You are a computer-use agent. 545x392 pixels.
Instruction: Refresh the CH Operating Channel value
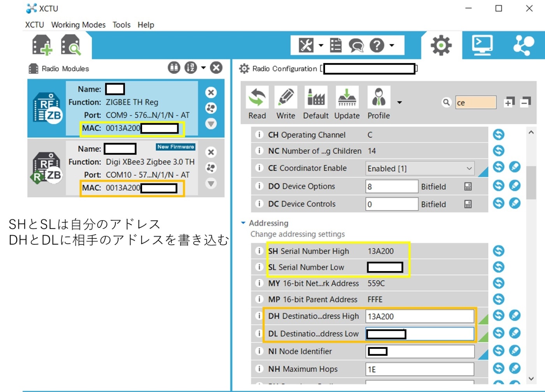coord(499,135)
